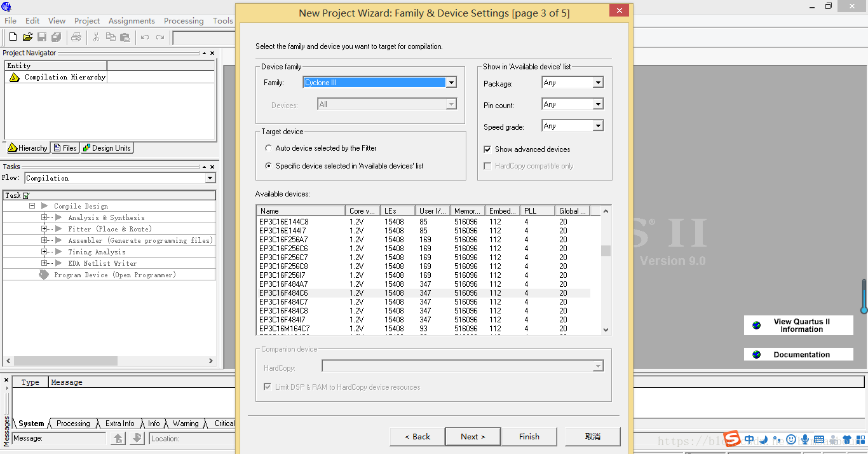This screenshot has width=868, height=454.
Task: Open the Assignments menu
Action: (x=132, y=21)
